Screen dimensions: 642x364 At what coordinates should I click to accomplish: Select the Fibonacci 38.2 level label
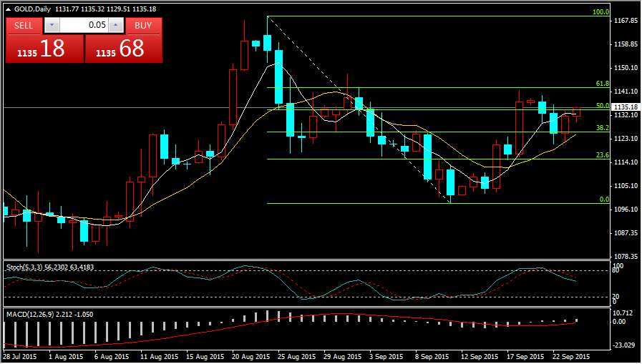pyautogui.click(x=602, y=128)
